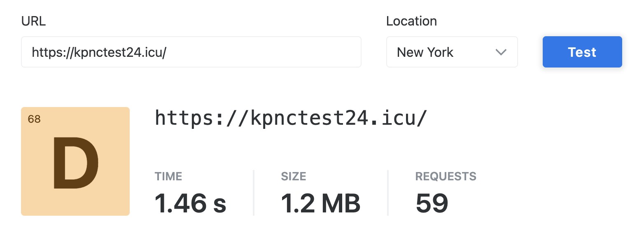Select the 1.46 s load time value

point(190,203)
